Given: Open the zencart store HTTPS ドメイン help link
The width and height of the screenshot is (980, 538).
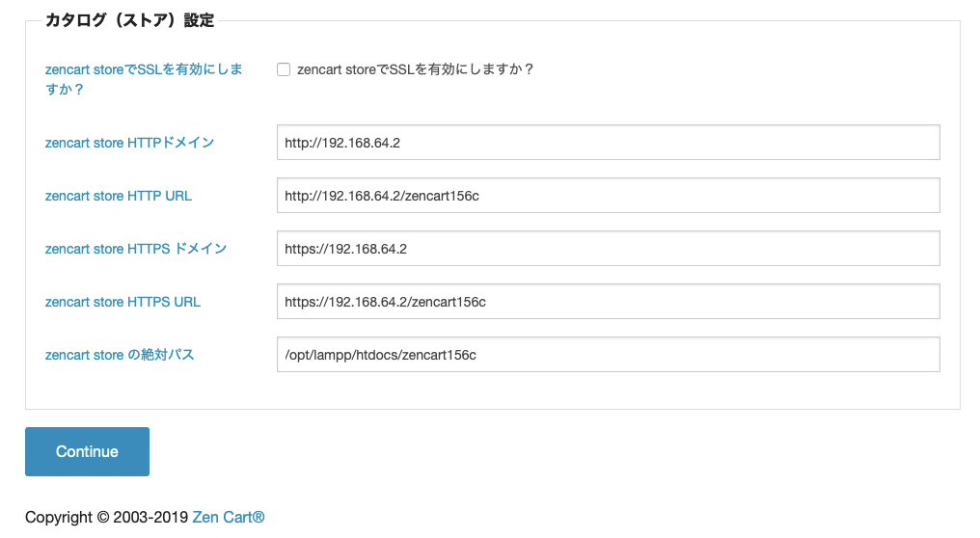Looking at the screenshot, I should click(x=136, y=249).
